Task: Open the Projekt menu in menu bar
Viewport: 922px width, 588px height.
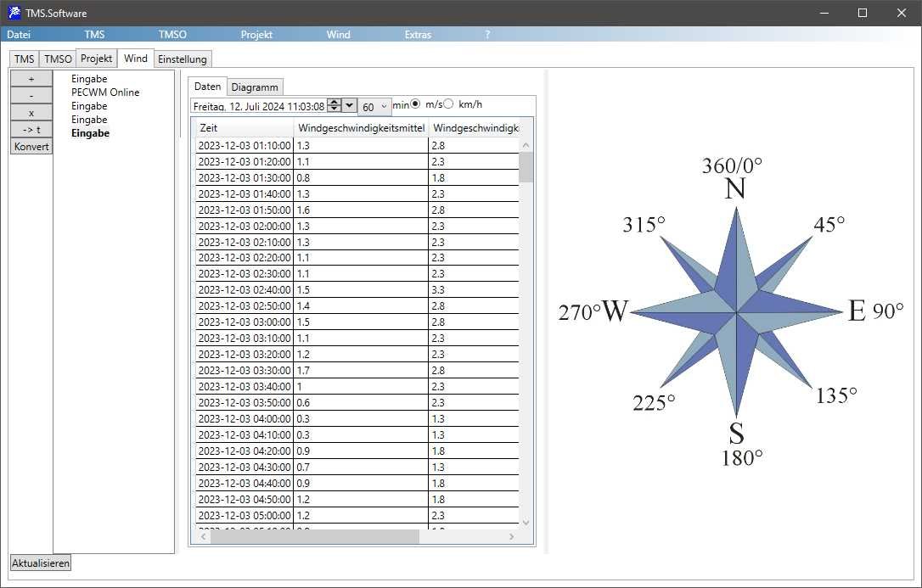Action: coord(256,35)
